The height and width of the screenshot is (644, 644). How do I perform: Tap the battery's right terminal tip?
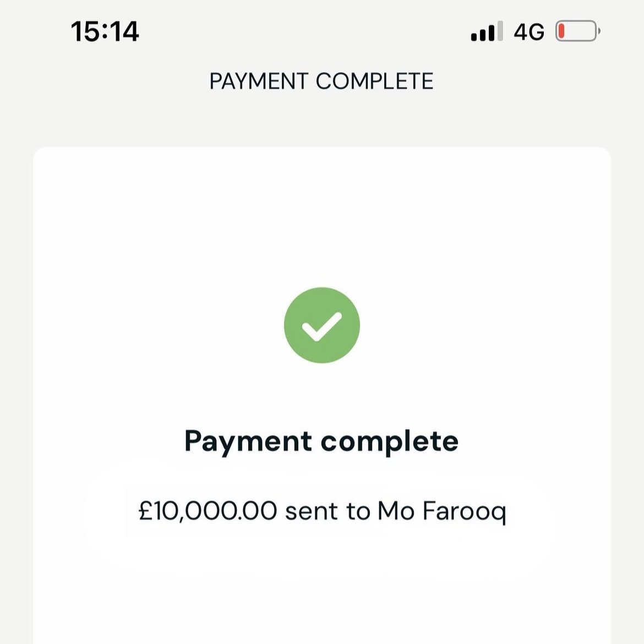click(x=599, y=31)
